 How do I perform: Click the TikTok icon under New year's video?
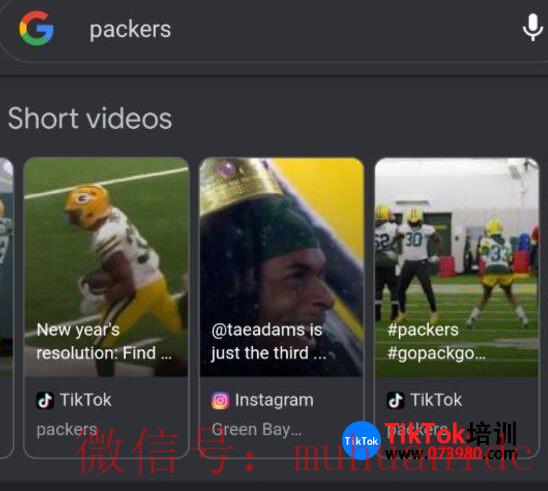pyautogui.click(x=45, y=400)
